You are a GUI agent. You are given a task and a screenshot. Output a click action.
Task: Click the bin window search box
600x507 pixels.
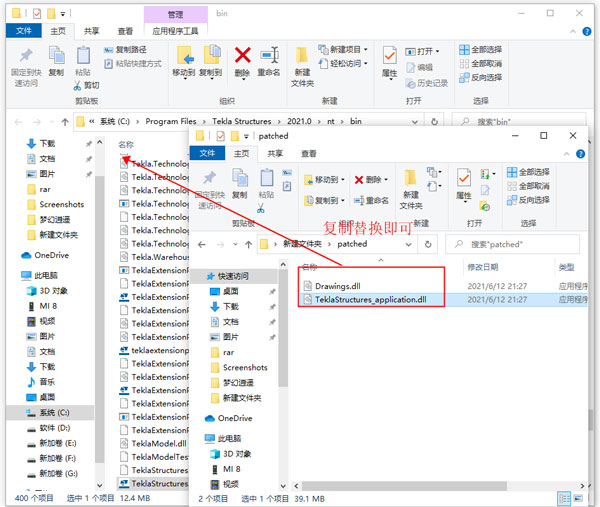tap(519, 121)
